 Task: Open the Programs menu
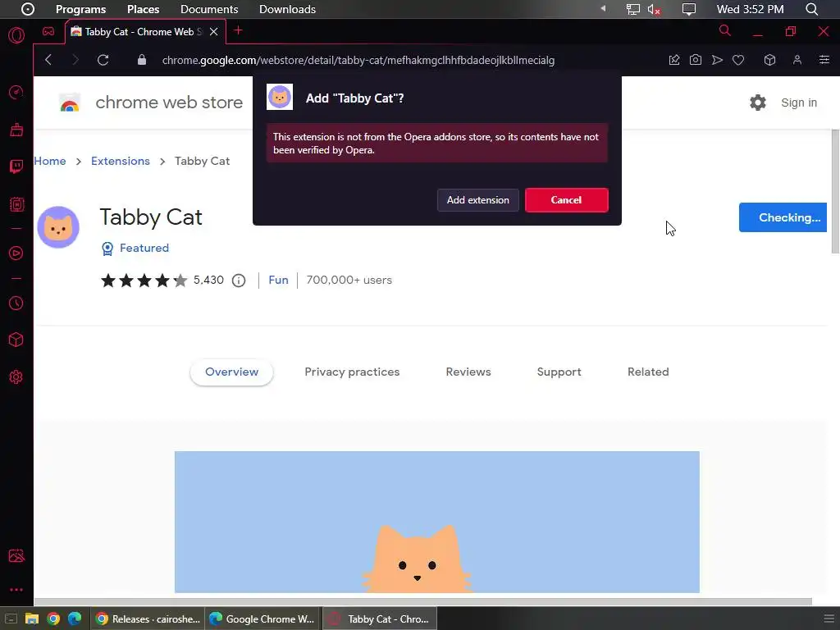(x=80, y=9)
